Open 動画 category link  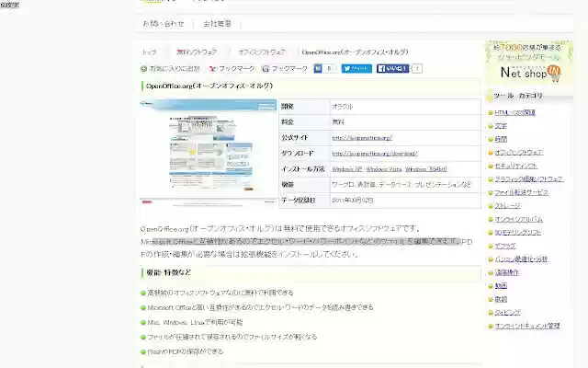pos(501,286)
